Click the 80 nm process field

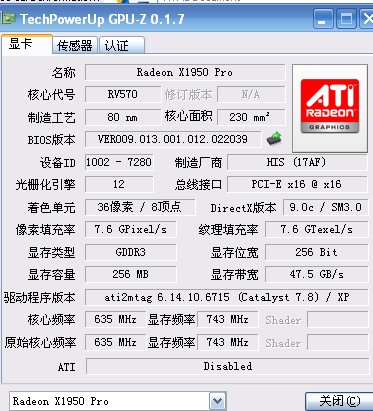pyautogui.click(x=123, y=117)
